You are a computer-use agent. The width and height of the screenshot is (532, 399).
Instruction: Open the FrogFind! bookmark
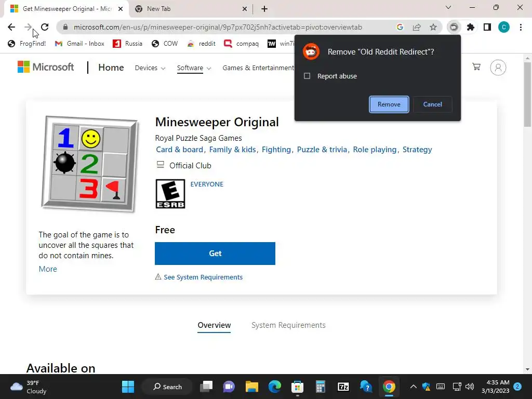click(x=27, y=44)
